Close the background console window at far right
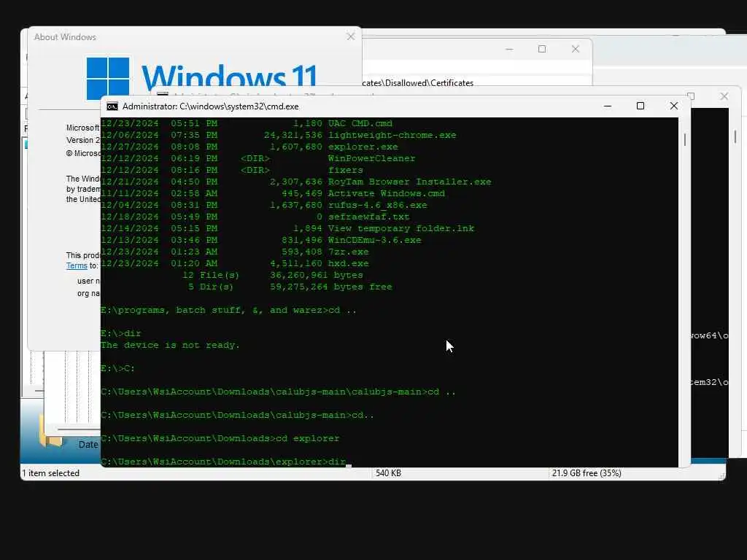The width and height of the screenshot is (747, 560). tap(724, 96)
